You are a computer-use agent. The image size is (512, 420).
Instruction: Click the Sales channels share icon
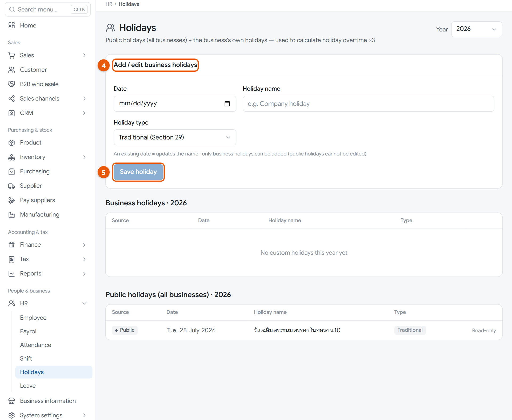(11, 98)
